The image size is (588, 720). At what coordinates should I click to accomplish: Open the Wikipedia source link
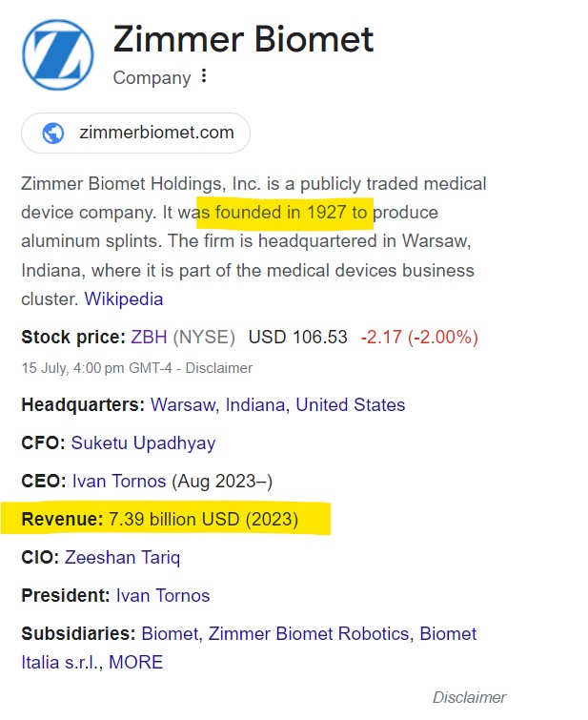124,298
